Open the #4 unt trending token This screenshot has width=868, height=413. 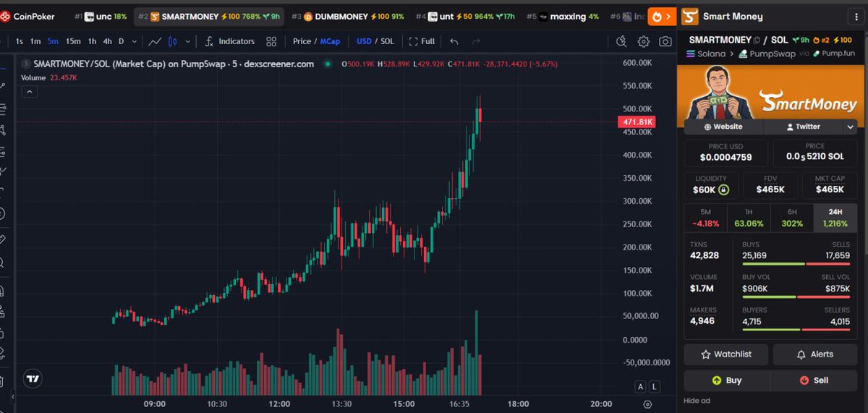[x=465, y=16]
